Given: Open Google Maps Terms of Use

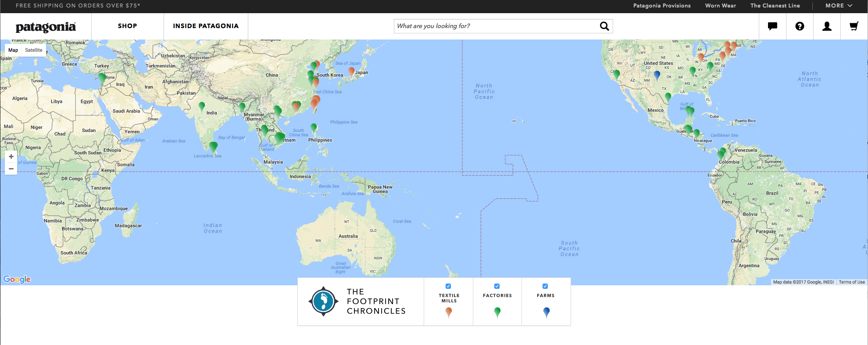Looking at the screenshot, I should (x=852, y=282).
